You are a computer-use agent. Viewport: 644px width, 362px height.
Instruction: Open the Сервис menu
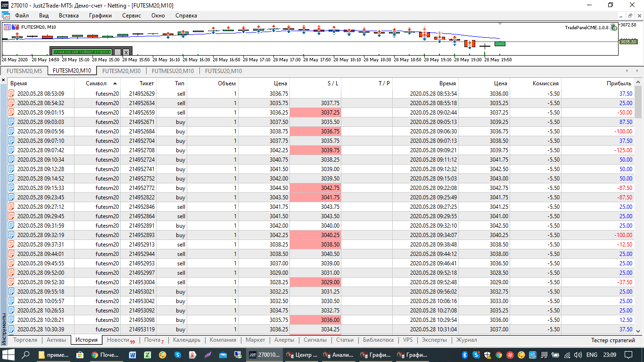(132, 16)
